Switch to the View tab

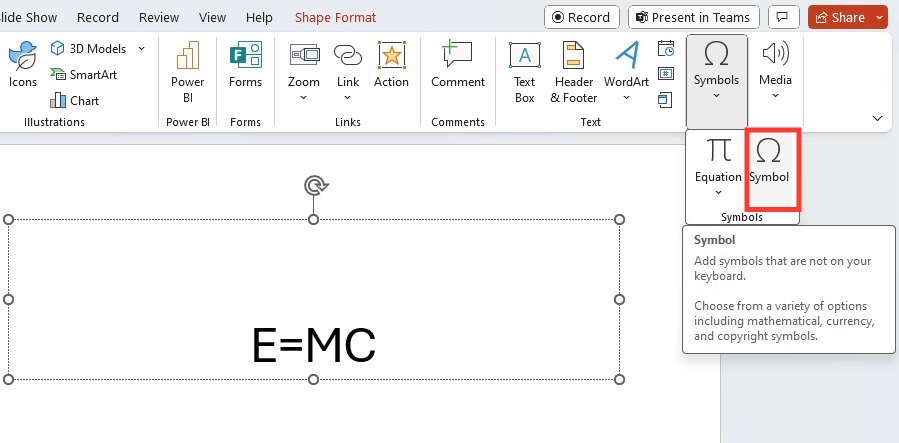[213, 18]
